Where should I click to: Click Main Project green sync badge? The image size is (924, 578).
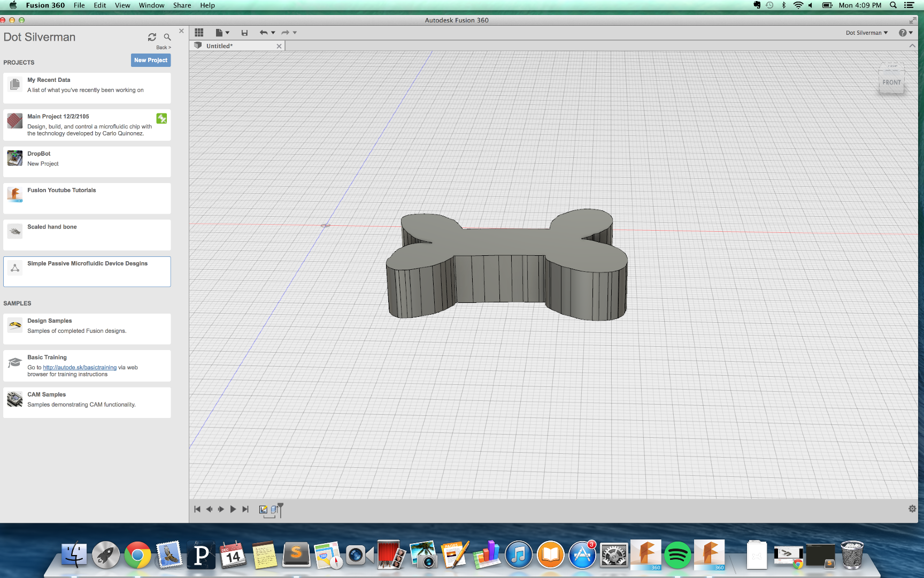pyautogui.click(x=161, y=118)
